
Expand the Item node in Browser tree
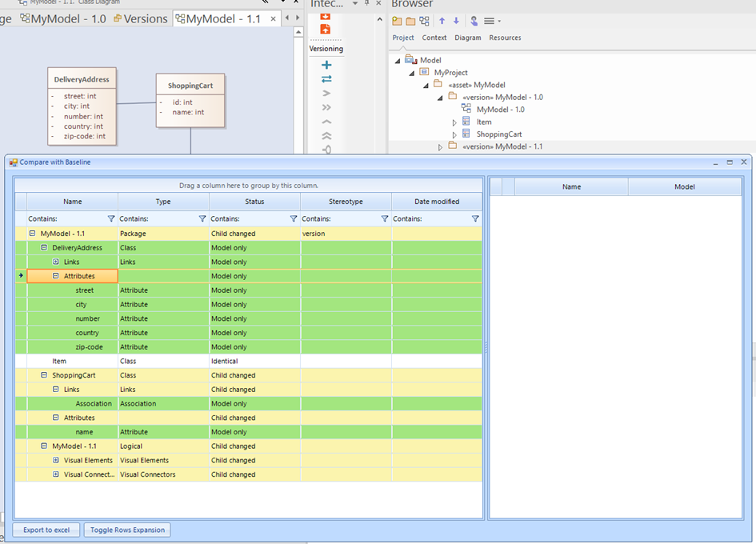tap(454, 122)
